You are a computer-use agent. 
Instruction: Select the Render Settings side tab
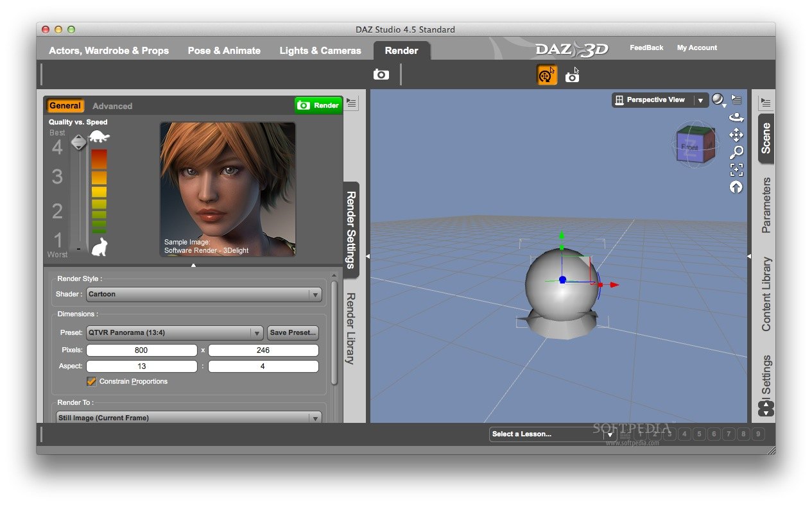pyautogui.click(x=351, y=229)
